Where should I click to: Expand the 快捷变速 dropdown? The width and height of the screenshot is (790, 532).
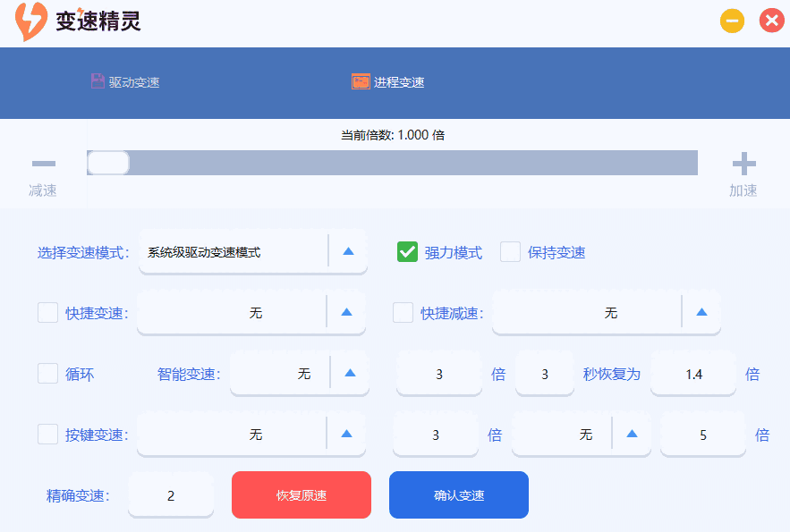(x=349, y=313)
